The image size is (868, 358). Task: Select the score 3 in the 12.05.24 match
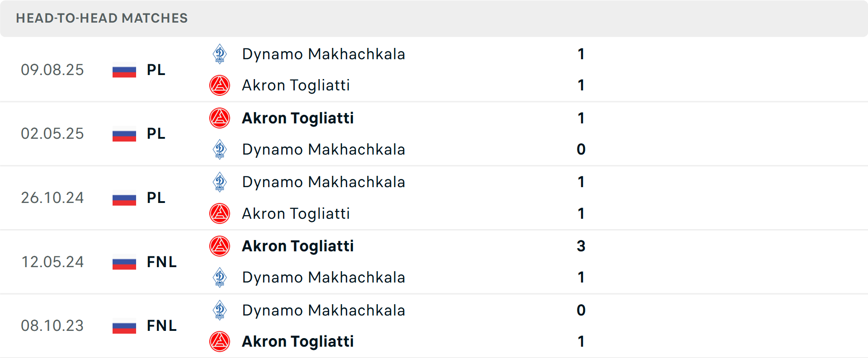pos(581,246)
